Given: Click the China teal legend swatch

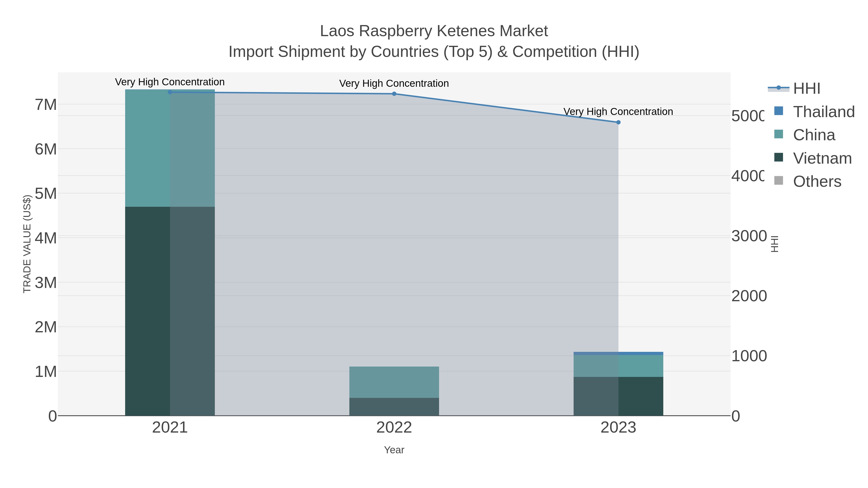Looking at the screenshot, I should tap(779, 134).
